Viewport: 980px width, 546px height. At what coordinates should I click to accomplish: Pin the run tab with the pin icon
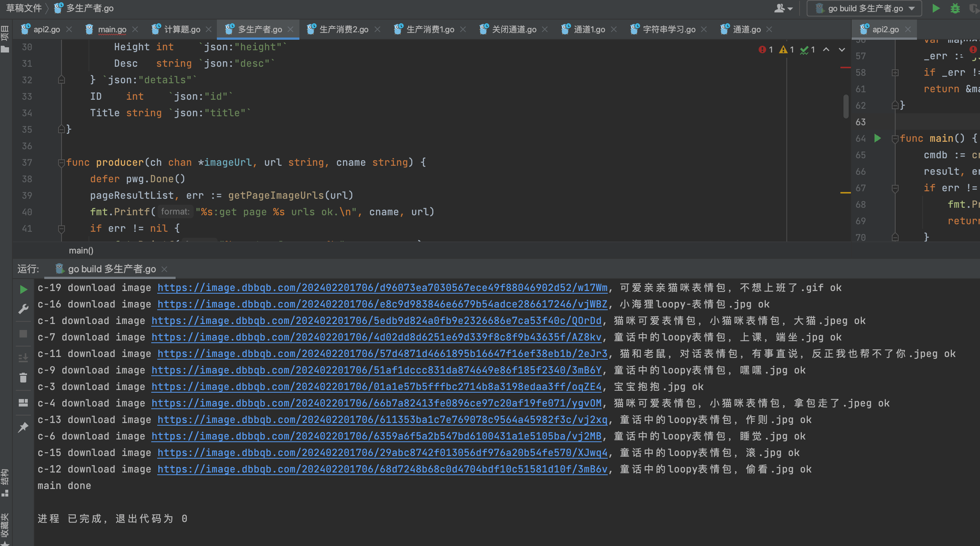pos(23,427)
